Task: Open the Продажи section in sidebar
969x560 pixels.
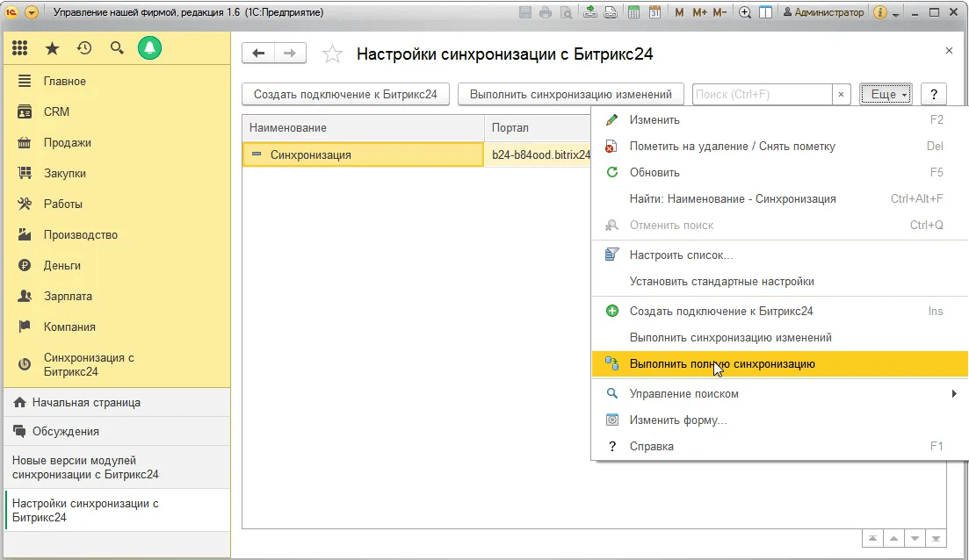Action: (x=68, y=143)
